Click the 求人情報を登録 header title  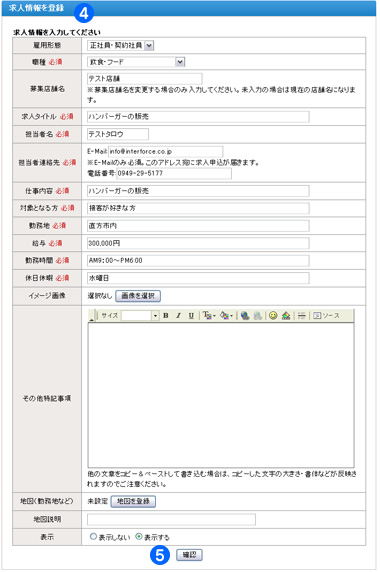37,8
